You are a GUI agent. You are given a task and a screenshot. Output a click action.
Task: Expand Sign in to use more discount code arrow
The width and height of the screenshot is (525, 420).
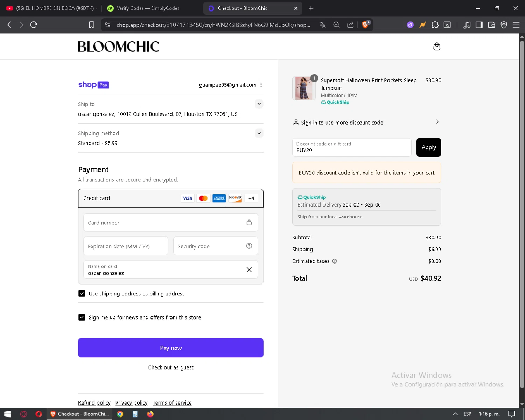tap(437, 122)
